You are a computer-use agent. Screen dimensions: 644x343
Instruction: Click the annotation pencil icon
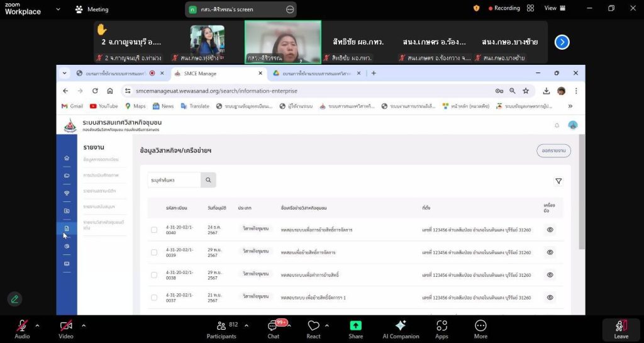(x=14, y=299)
